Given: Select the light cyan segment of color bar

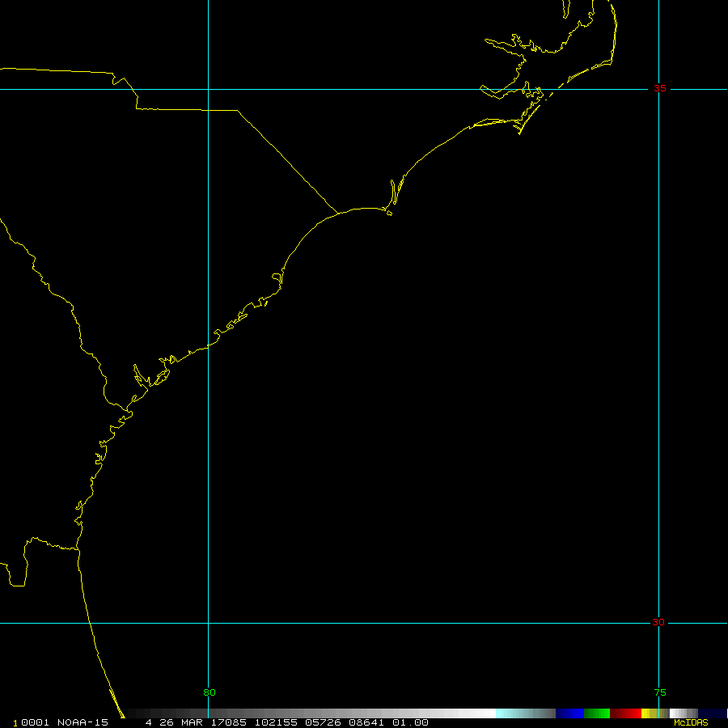Looking at the screenshot, I should tap(510, 713).
